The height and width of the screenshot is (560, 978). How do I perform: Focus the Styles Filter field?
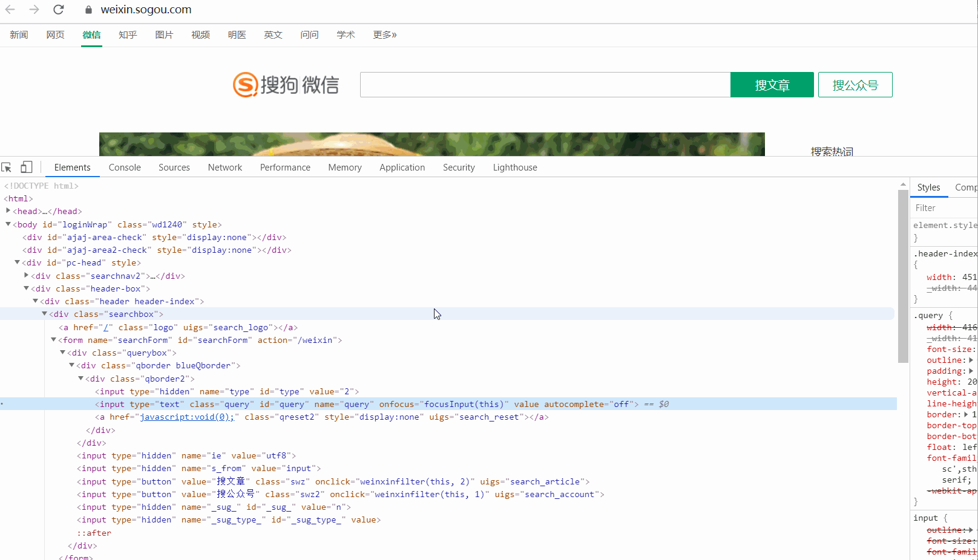pyautogui.click(x=944, y=208)
